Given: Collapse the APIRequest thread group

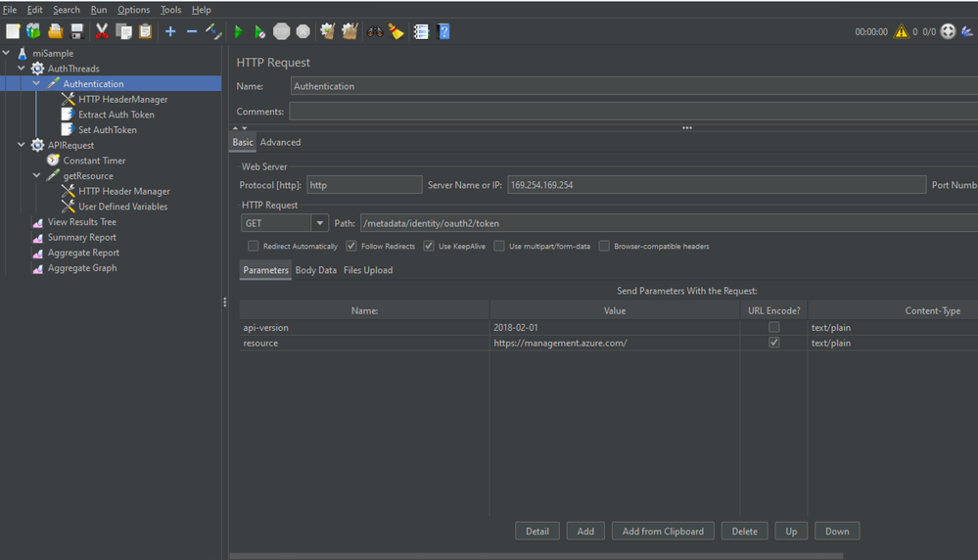Looking at the screenshot, I should tap(22, 145).
